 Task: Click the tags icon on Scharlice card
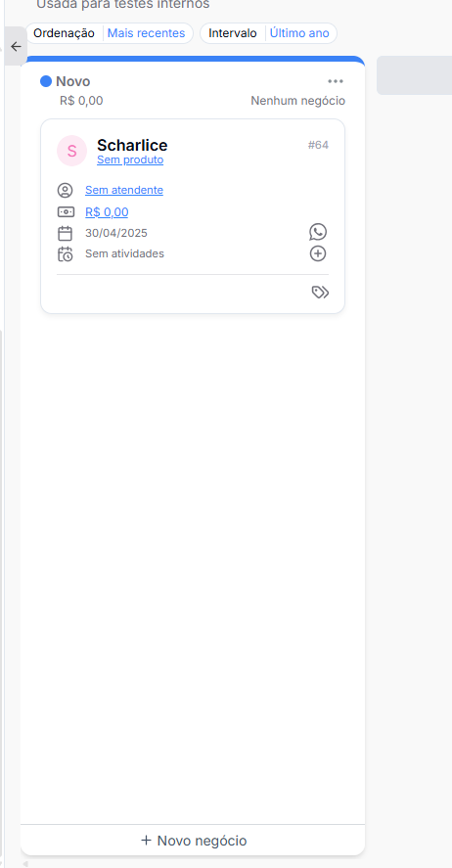320,293
